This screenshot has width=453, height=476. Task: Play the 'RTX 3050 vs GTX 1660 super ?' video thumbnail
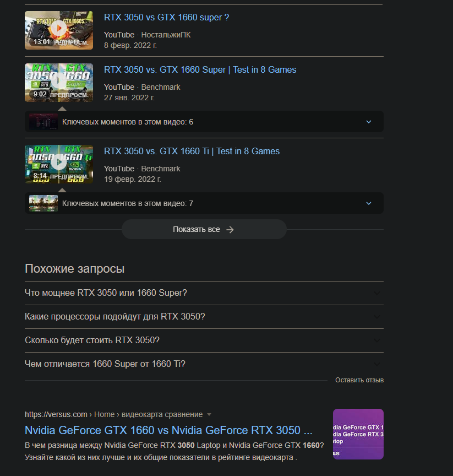pyautogui.click(x=59, y=30)
